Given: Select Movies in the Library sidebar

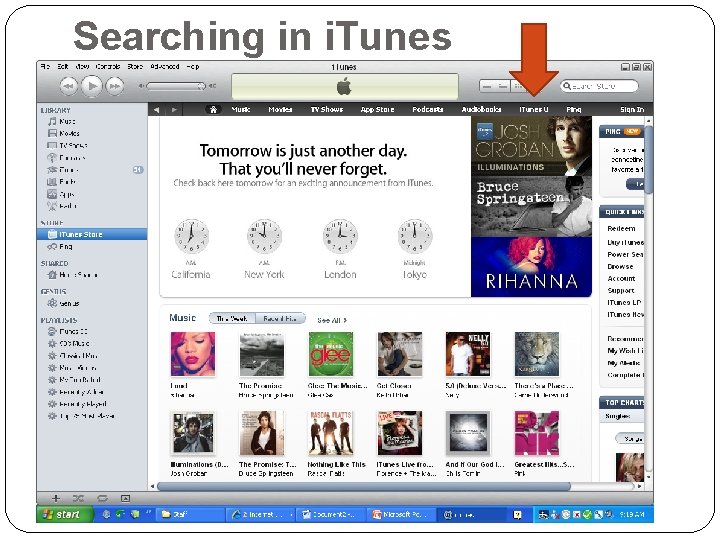Looking at the screenshot, I should click(69, 134).
